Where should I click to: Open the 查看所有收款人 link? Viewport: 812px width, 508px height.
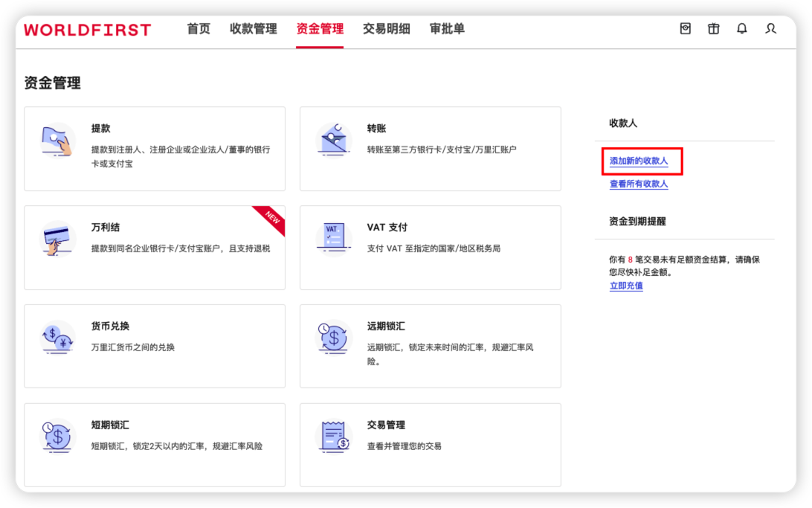coord(639,184)
